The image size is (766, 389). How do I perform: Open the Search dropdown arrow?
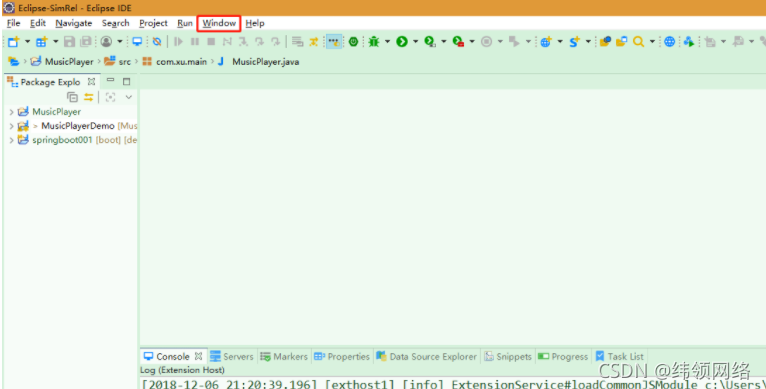click(x=652, y=42)
